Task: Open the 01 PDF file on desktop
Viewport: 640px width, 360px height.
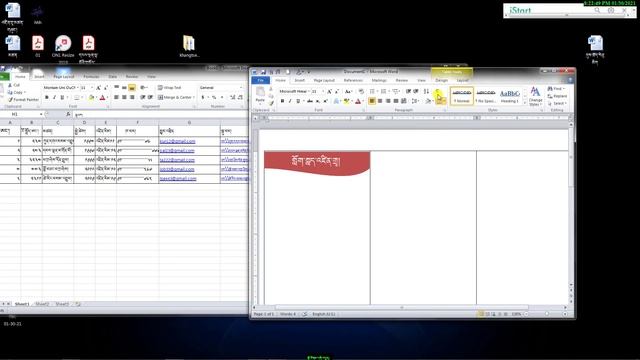Action: click(x=38, y=46)
